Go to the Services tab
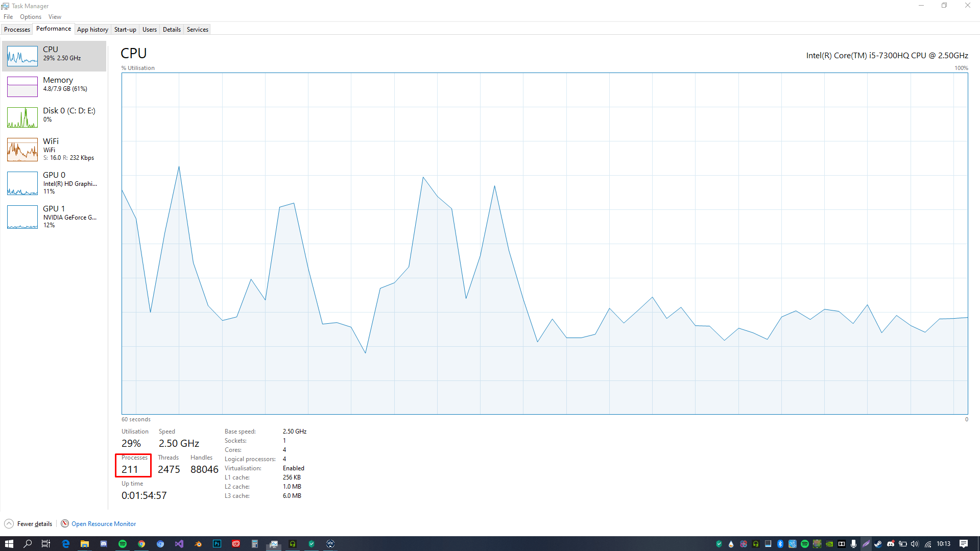Image resolution: width=980 pixels, height=551 pixels. (198, 30)
